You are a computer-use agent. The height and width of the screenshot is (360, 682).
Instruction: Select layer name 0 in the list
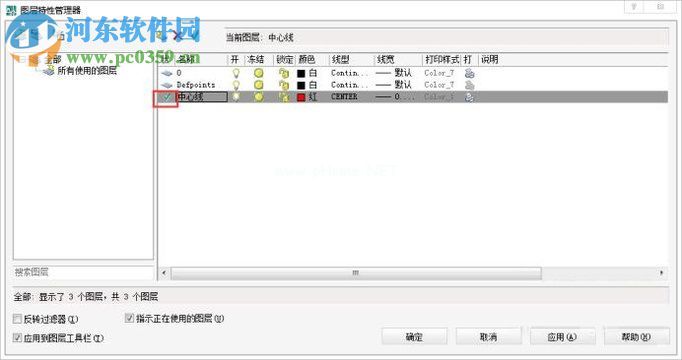click(x=179, y=73)
